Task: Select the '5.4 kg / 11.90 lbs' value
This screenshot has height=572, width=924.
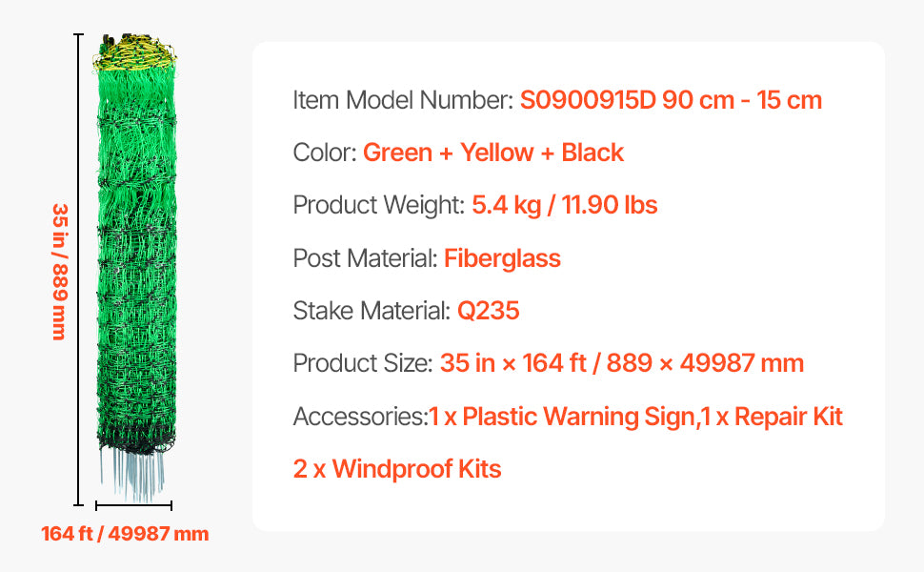Action: click(565, 205)
